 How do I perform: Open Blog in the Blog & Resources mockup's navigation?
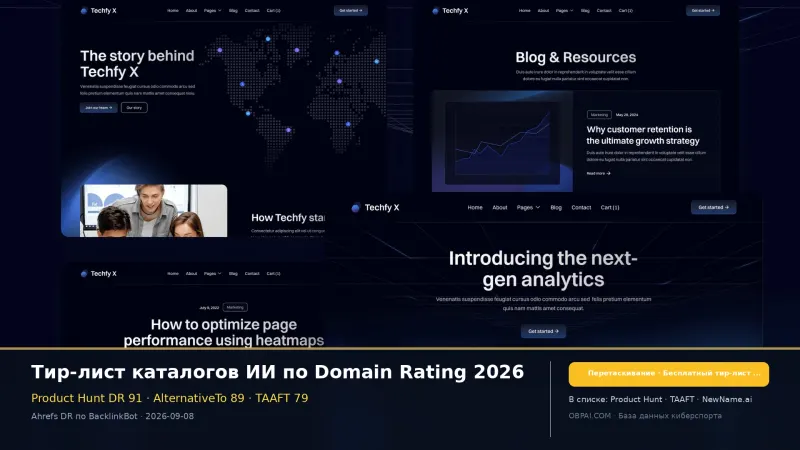[x=585, y=10]
